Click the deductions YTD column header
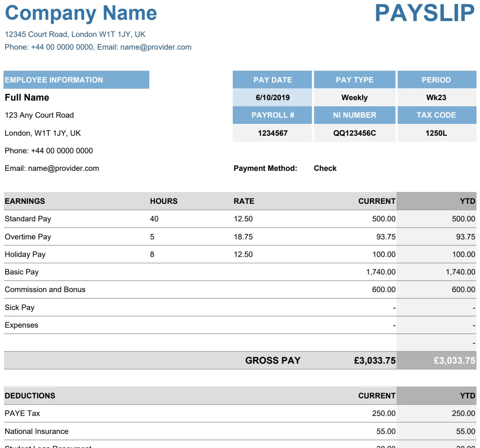The width and height of the screenshot is (480, 448). tap(467, 396)
